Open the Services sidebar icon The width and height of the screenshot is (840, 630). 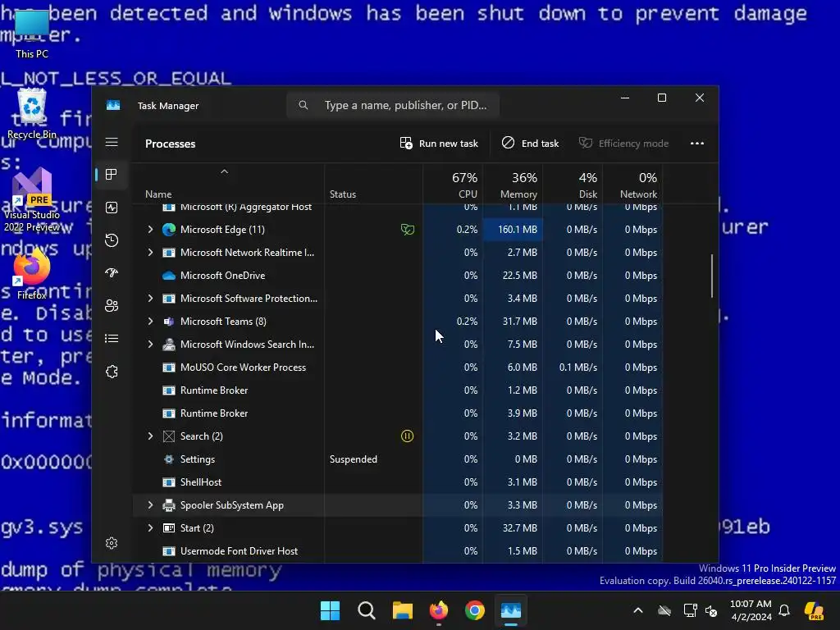112,372
